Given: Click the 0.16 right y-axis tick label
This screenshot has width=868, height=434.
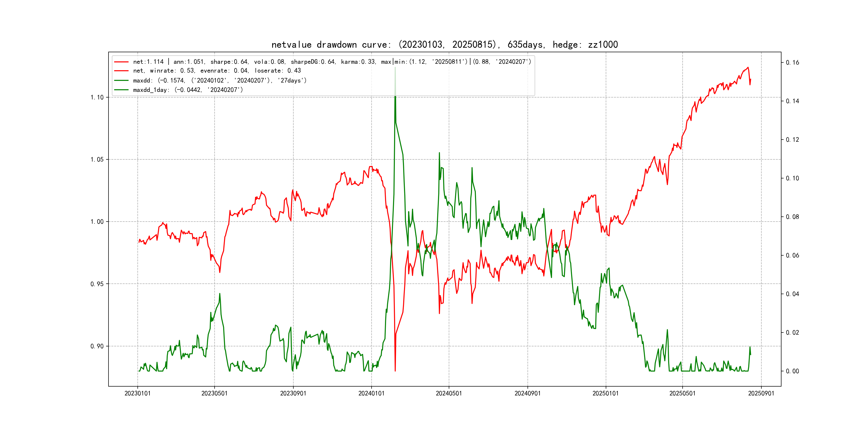Looking at the screenshot, I should coord(792,62).
